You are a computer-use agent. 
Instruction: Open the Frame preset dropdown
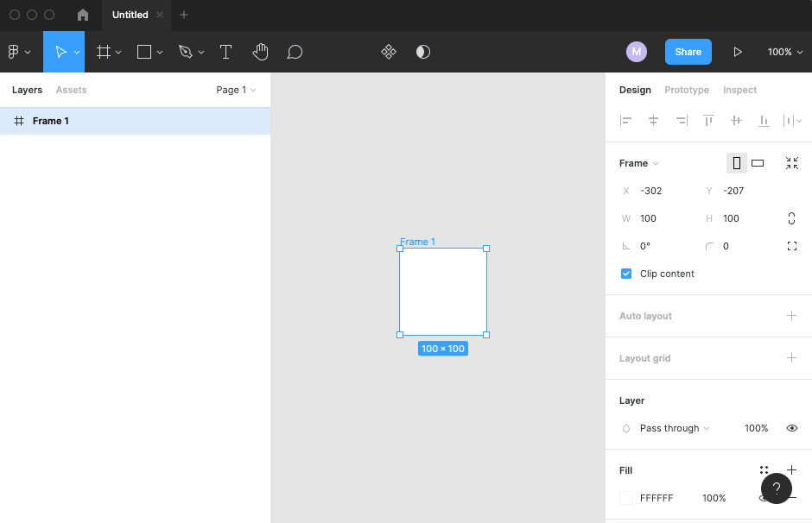click(x=639, y=163)
